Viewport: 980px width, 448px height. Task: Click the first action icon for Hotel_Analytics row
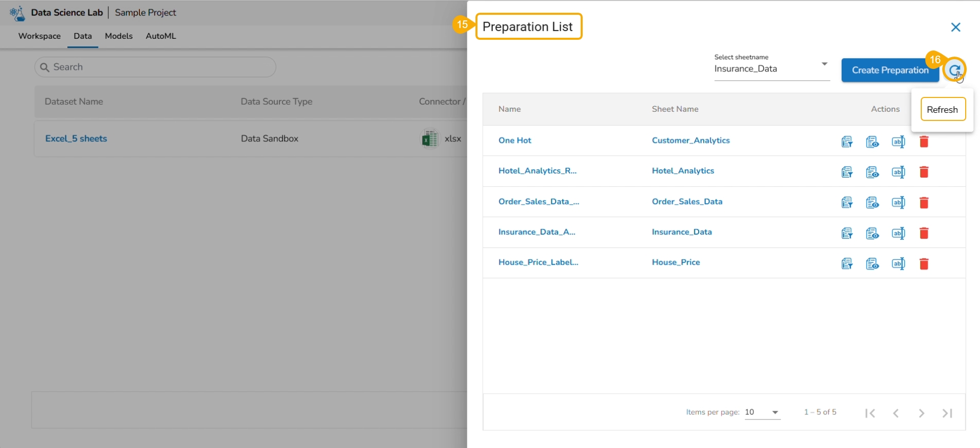847,172
